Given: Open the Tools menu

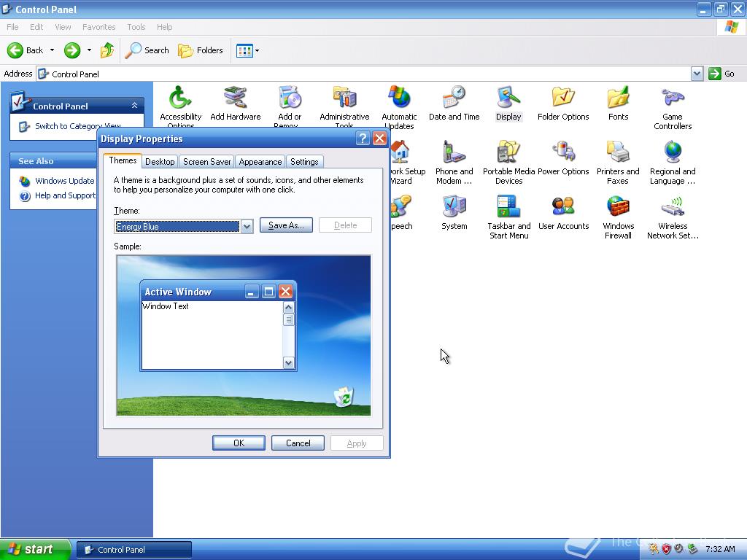Looking at the screenshot, I should (136, 27).
